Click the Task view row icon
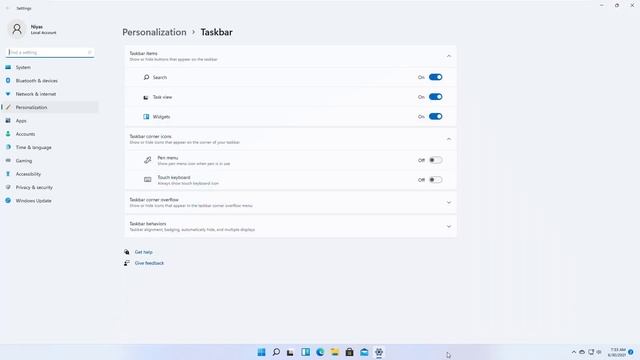640x360 pixels. (x=146, y=97)
